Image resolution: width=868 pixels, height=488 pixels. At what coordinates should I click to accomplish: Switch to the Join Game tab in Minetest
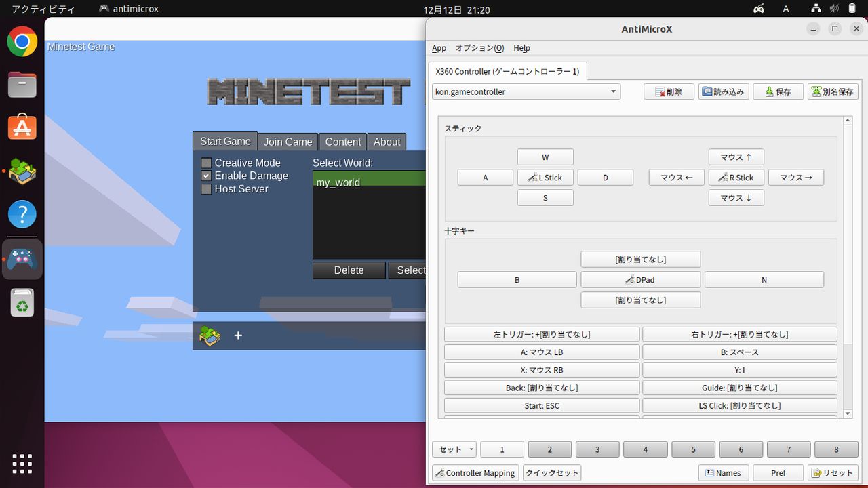coord(288,142)
